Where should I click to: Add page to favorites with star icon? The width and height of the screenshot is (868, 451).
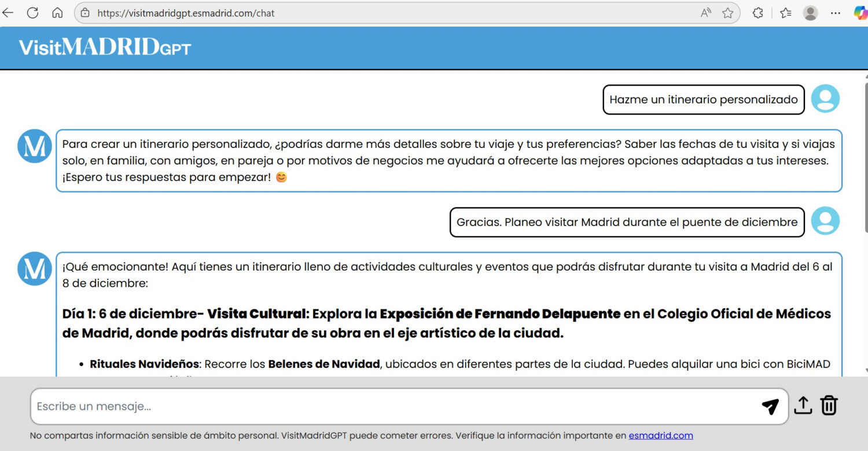coord(727,13)
